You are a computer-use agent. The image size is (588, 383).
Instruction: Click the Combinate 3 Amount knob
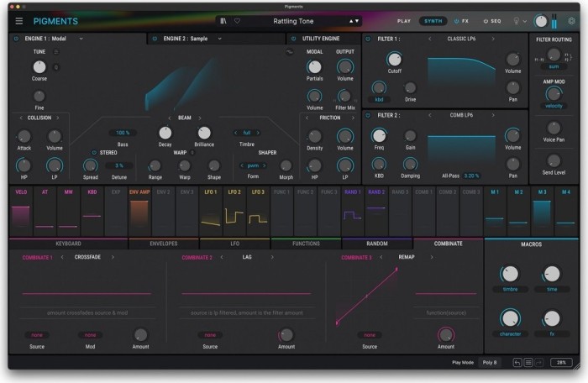click(x=445, y=334)
